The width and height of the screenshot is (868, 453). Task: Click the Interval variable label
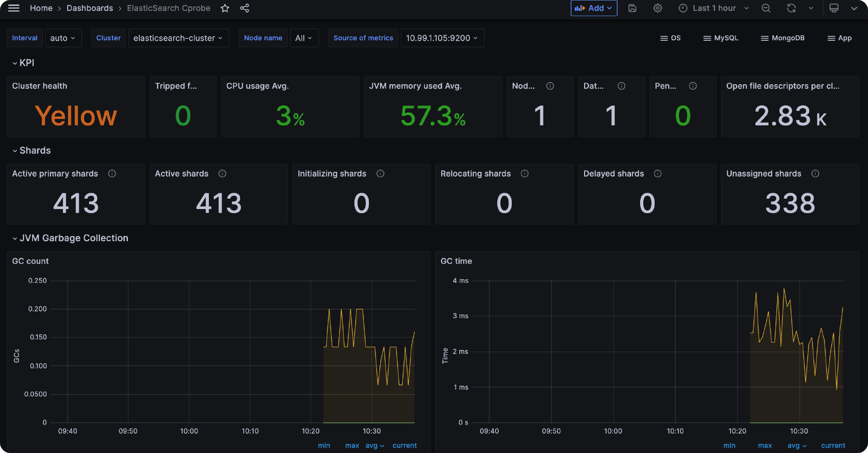pos(25,38)
